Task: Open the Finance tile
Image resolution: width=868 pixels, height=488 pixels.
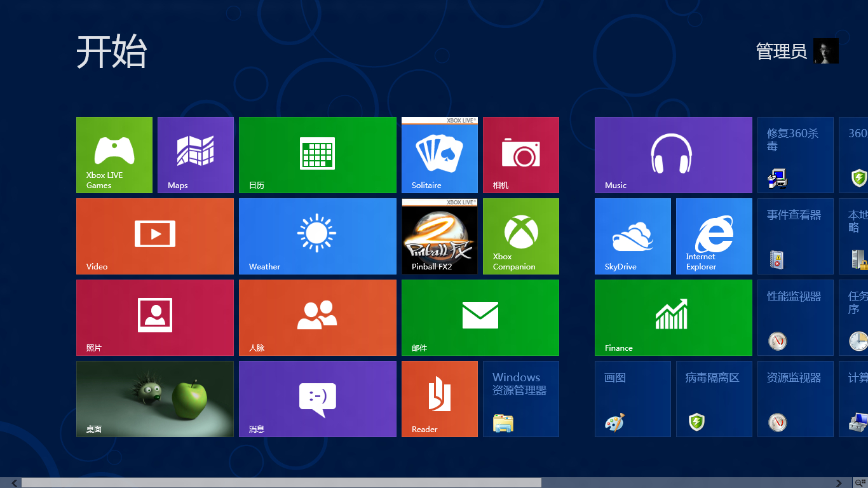Action: 674,318
